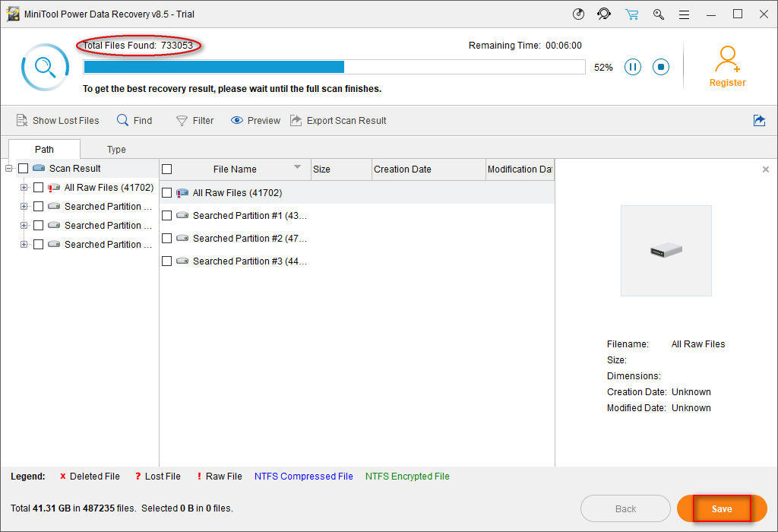Click the All Raw Files drive icon in tree
The image size is (778, 532).
click(54, 188)
